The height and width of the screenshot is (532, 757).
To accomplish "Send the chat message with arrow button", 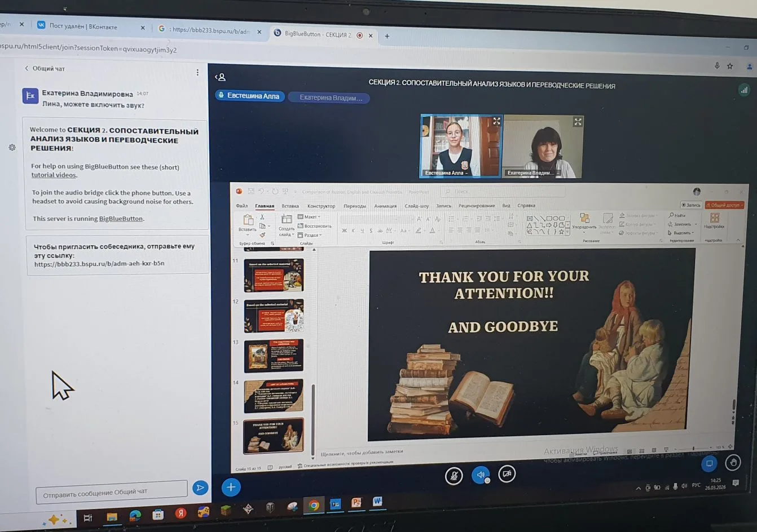I will coord(200,488).
